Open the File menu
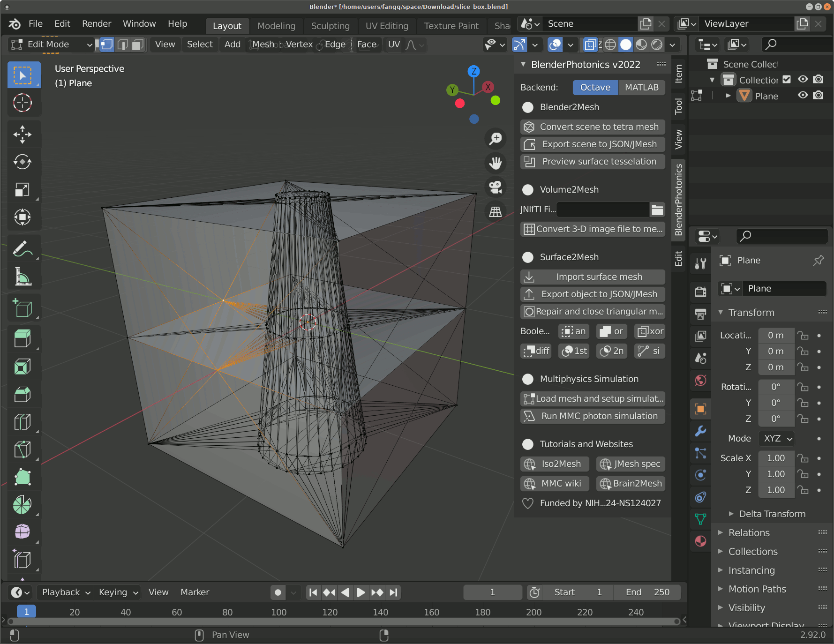This screenshot has height=644, width=834. coord(36,24)
